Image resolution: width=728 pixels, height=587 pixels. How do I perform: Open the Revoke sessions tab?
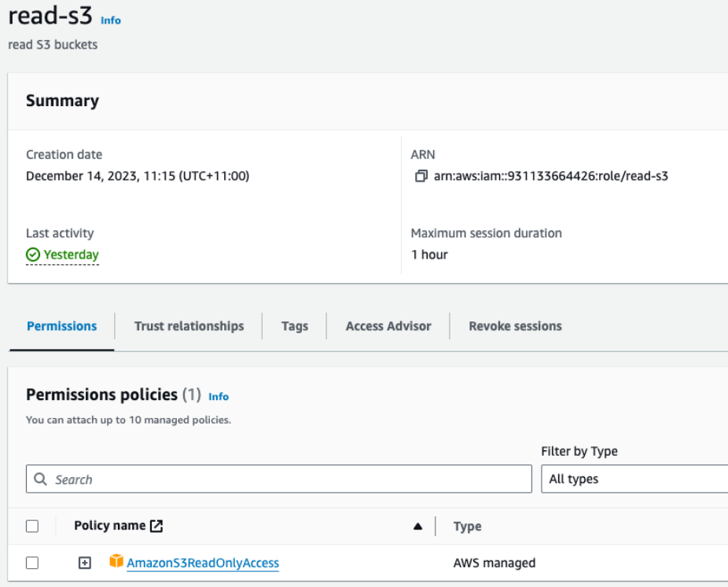(516, 326)
